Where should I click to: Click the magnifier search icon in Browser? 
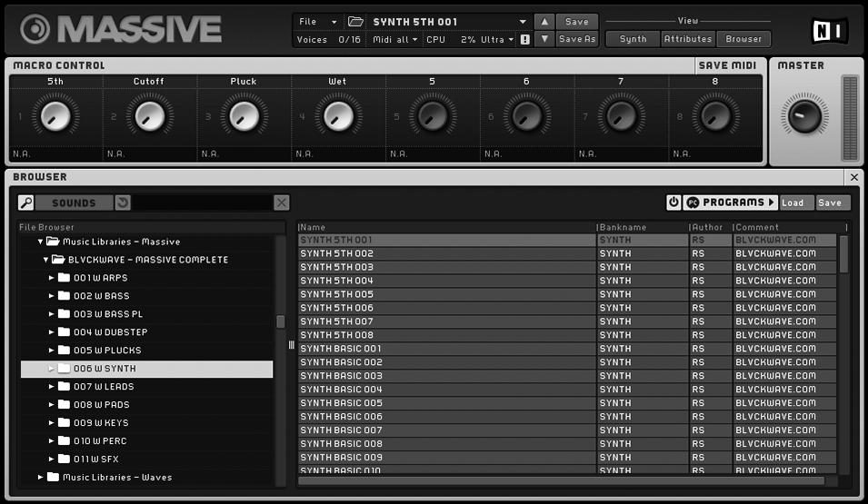click(26, 203)
